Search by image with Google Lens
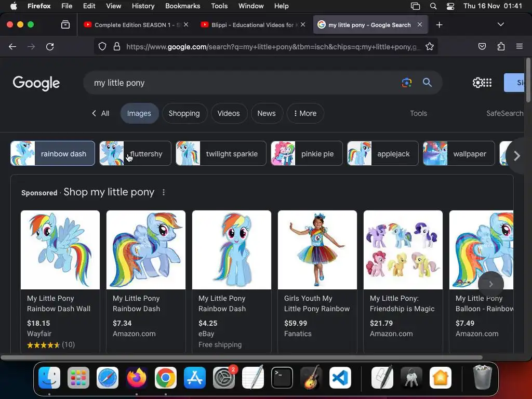 tap(406, 83)
